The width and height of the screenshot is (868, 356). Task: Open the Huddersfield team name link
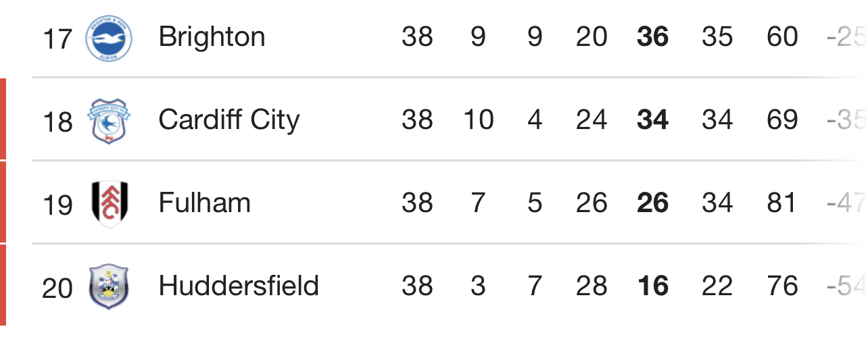[239, 286]
